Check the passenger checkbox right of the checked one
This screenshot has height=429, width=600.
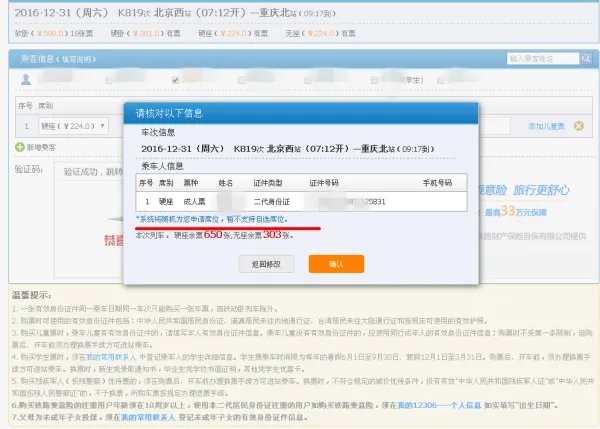241,80
